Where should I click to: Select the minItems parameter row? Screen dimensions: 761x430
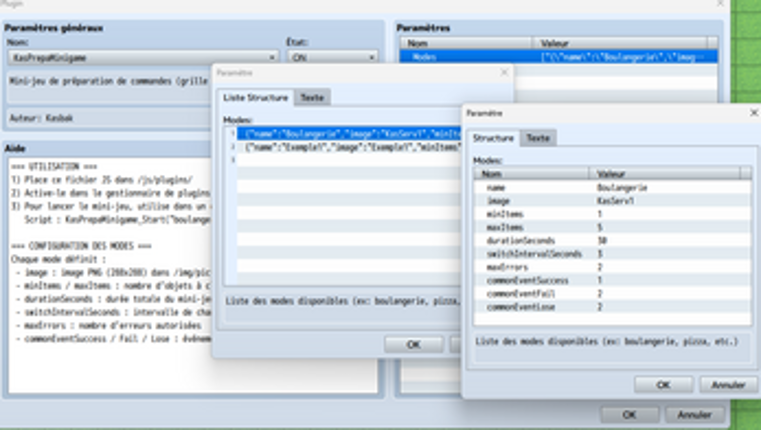pyautogui.click(x=612, y=214)
